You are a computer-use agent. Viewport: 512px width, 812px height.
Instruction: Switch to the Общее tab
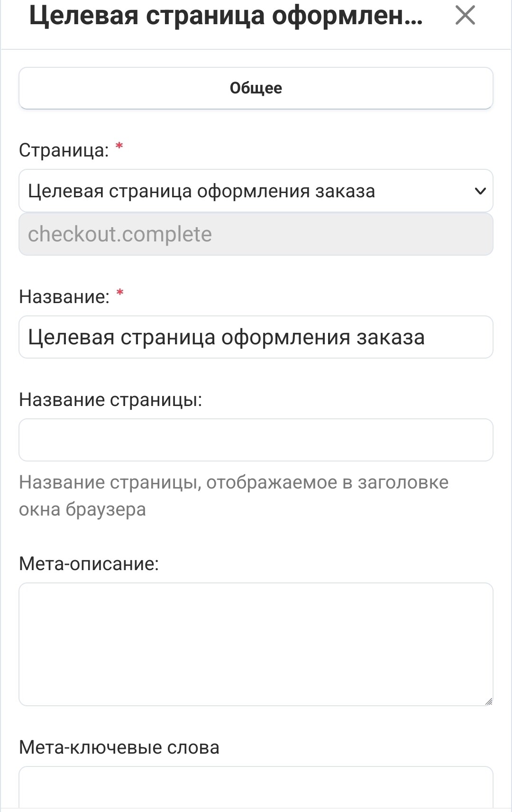[x=256, y=88]
